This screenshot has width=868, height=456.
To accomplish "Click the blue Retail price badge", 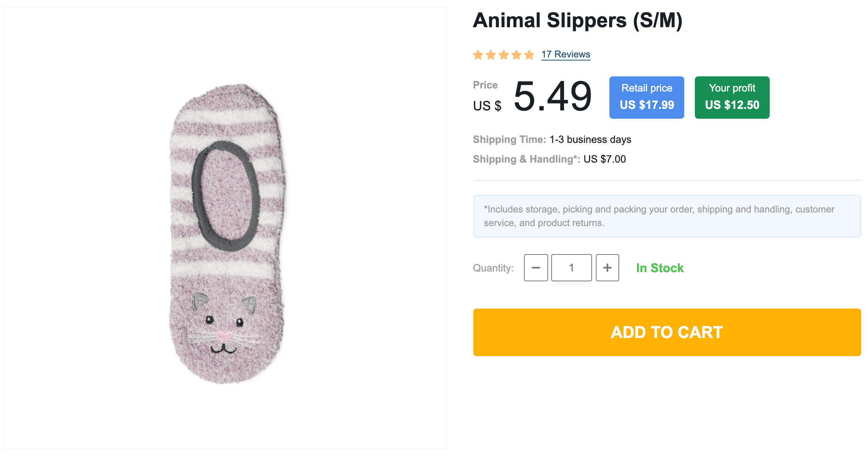I will pyautogui.click(x=646, y=98).
